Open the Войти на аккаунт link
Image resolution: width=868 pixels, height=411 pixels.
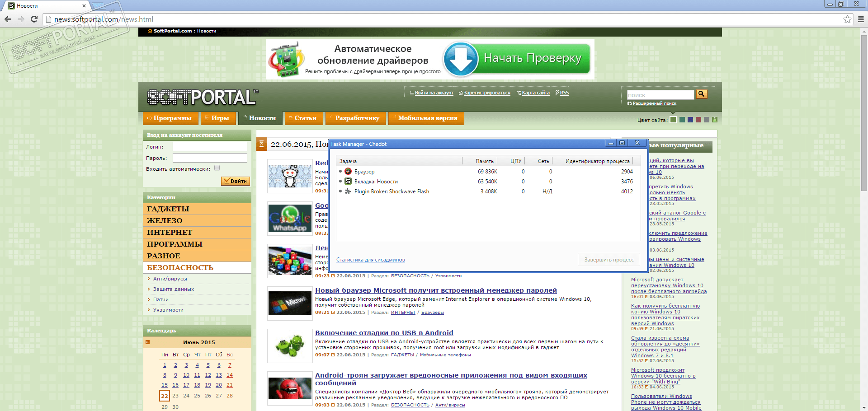(434, 93)
